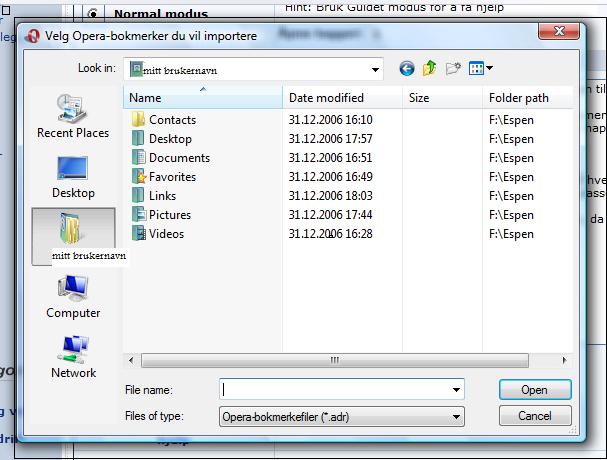The width and height of the screenshot is (607, 460).
Task: Click date 31.12.2006 16:28 cell
Action: click(330, 233)
